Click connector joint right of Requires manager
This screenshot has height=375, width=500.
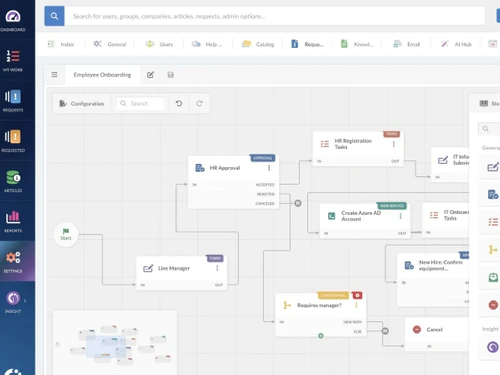point(385,331)
